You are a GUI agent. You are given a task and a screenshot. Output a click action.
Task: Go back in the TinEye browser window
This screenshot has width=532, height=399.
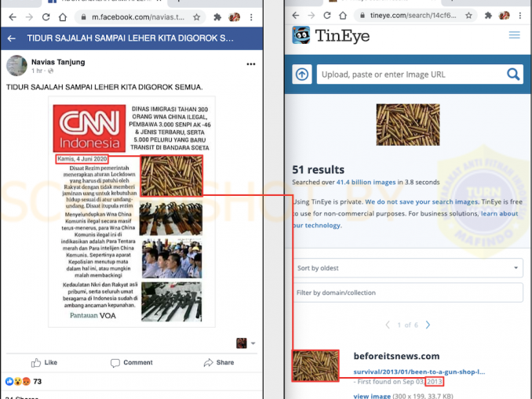click(x=296, y=15)
